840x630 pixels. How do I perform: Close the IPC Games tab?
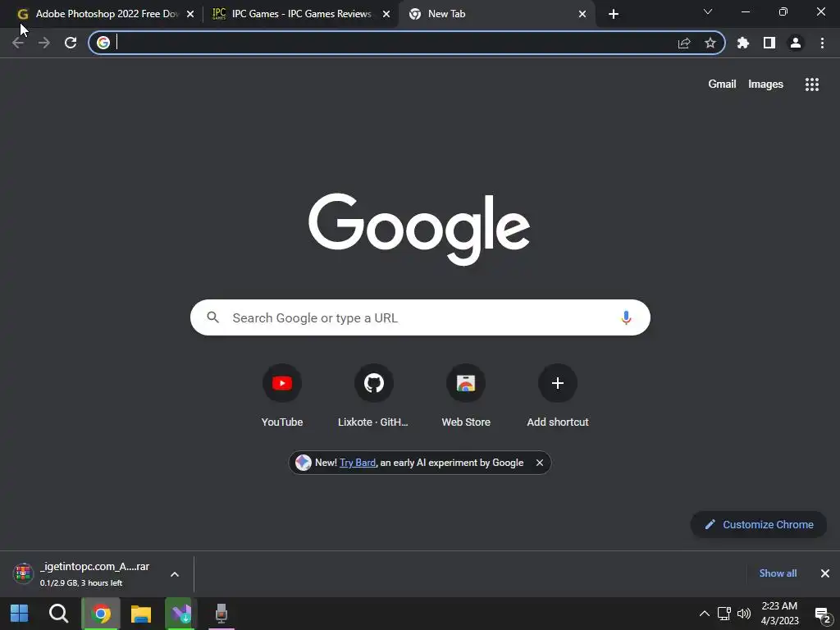click(x=386, y=14)
